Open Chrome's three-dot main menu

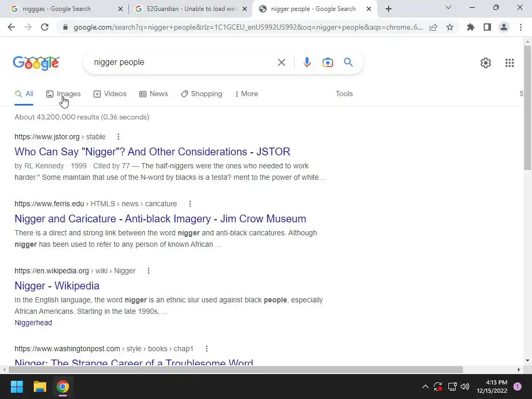[521, 27]
